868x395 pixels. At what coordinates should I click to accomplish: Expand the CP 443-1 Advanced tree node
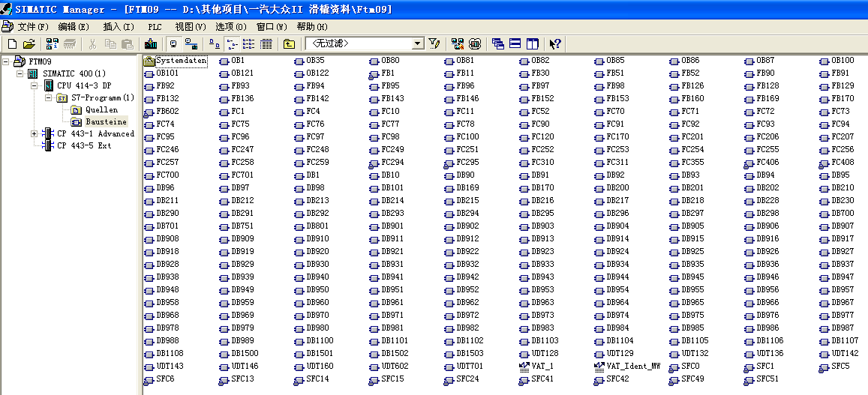(x=34, y=133)
